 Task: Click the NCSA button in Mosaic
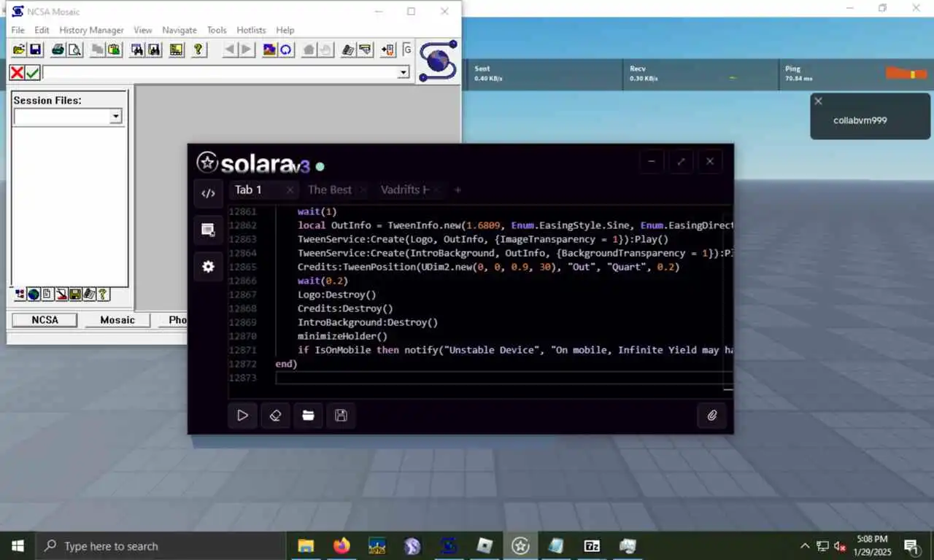45,319
